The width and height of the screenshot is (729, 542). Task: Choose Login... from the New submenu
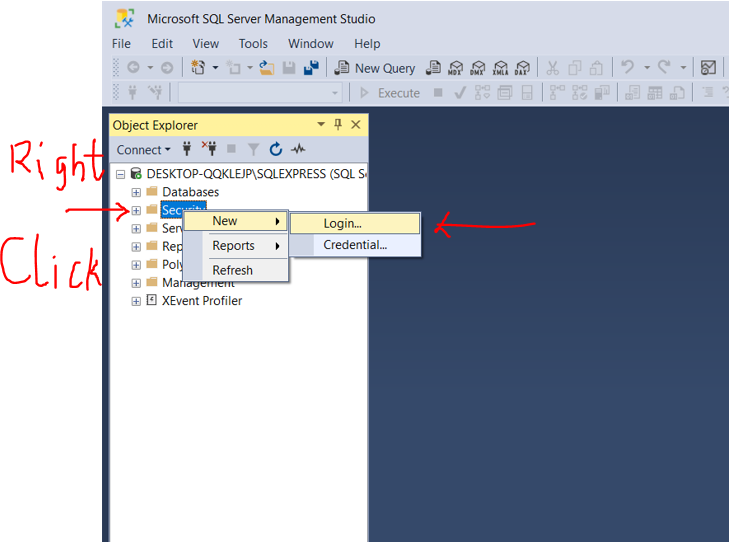coord(355,224)
